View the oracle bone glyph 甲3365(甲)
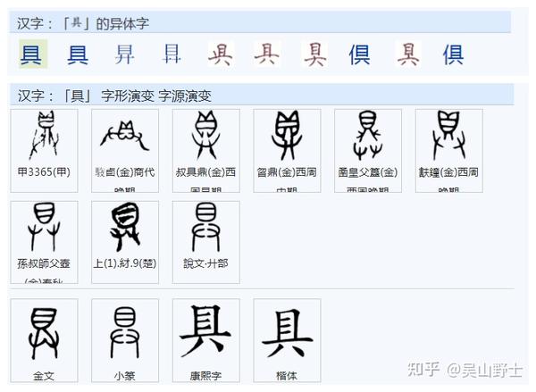536x392 pixels. pyautogui.click(x=44, y=151)
